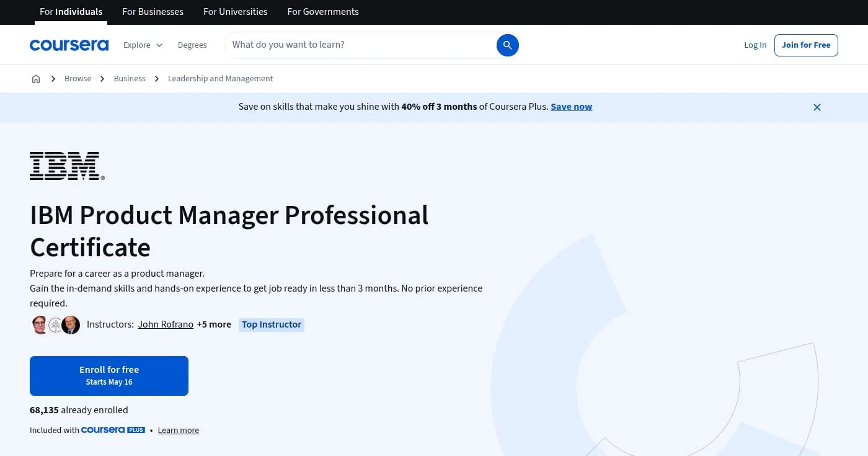Click the Learn more link

[x=179, y=431]
